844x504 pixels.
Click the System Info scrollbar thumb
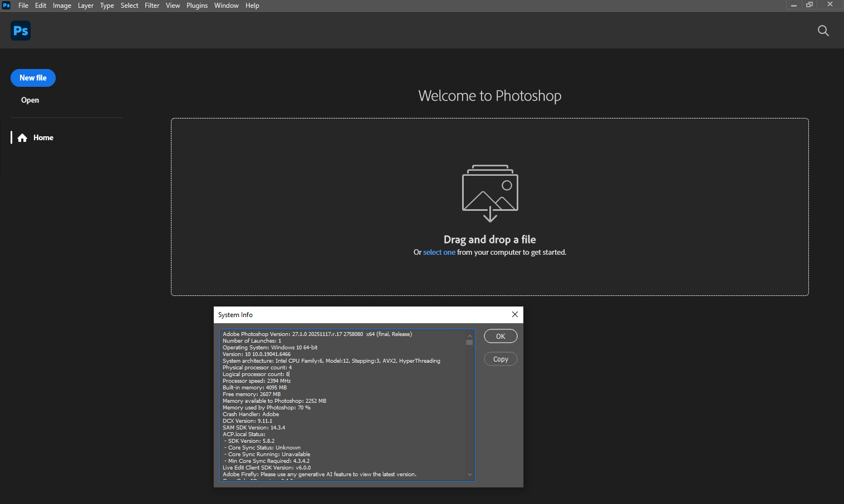469,342
